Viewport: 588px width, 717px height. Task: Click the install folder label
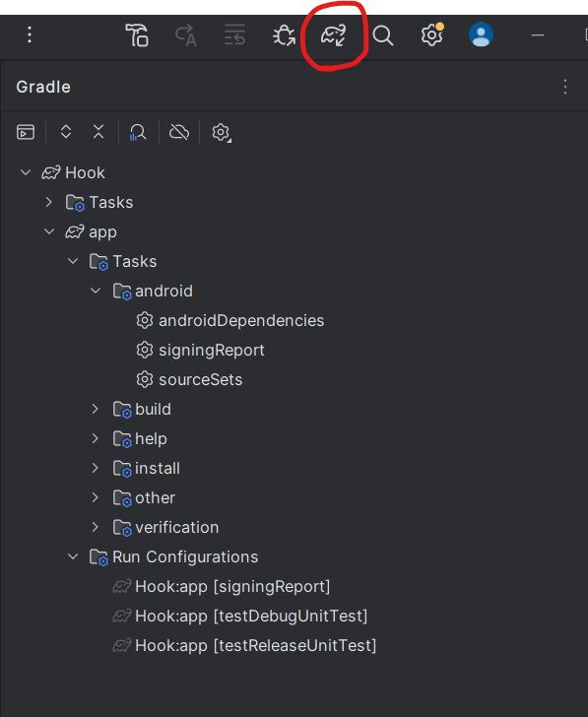(x=158, y=468)
